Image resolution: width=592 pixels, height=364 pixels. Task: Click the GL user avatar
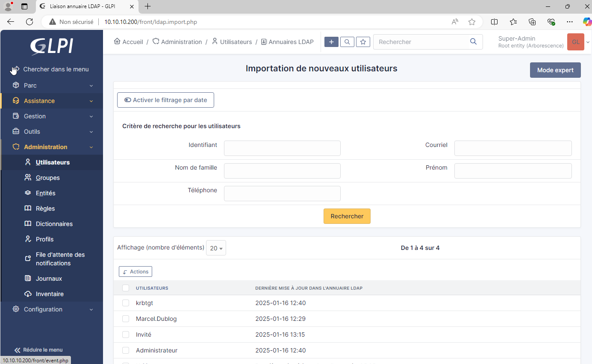tap(575, 42)
